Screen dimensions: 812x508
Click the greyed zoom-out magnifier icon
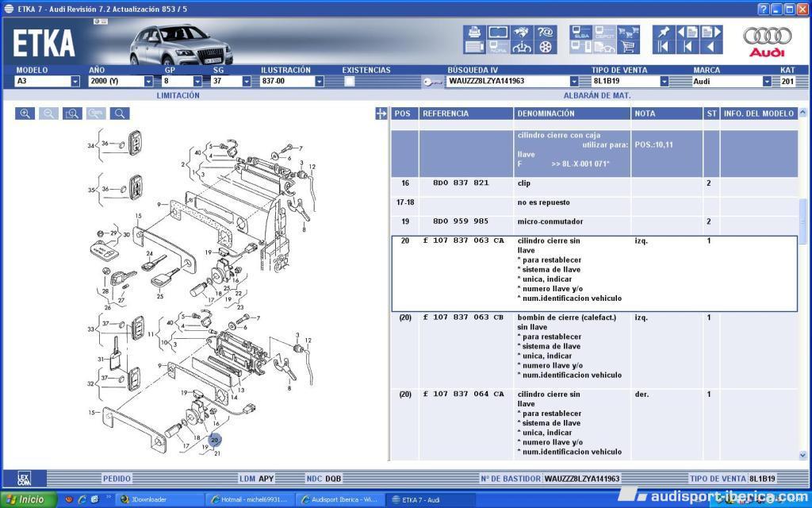coord(48,114)
